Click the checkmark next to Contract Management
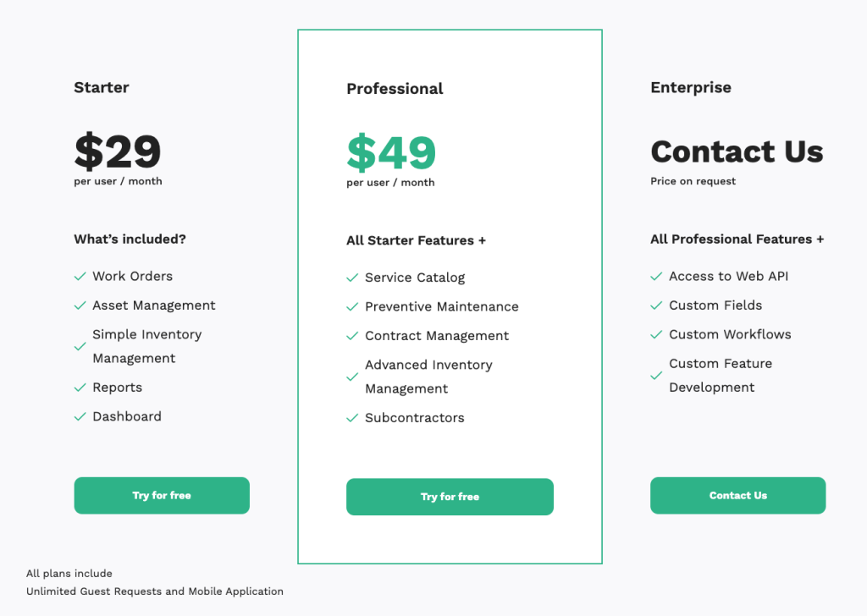The height and width of the screenshot is (616, 867). click(x=352, y=336)
